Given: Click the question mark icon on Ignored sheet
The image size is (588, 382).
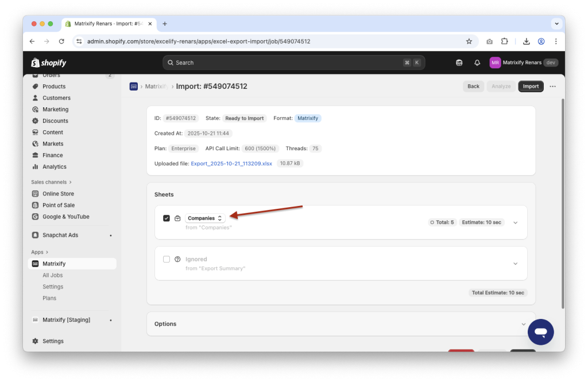Looking at the screenshot, I should click(176, 259).
